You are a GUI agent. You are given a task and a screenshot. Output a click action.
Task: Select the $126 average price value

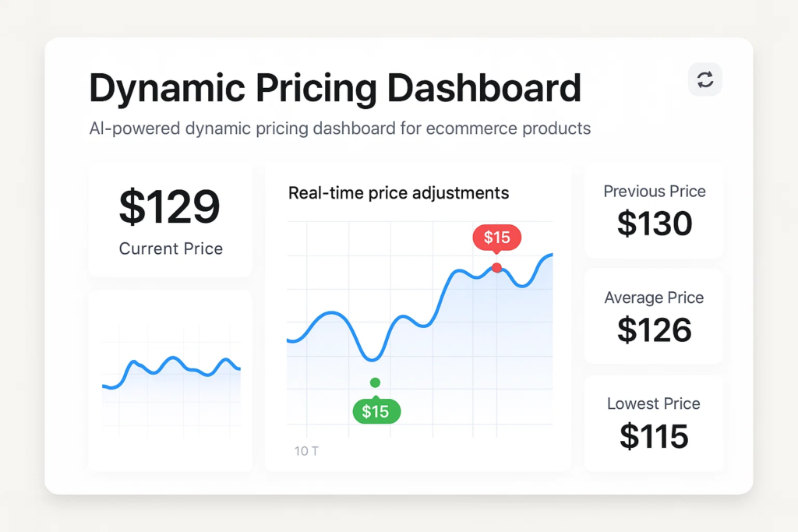pyautogui.click(x=654, y=330)
